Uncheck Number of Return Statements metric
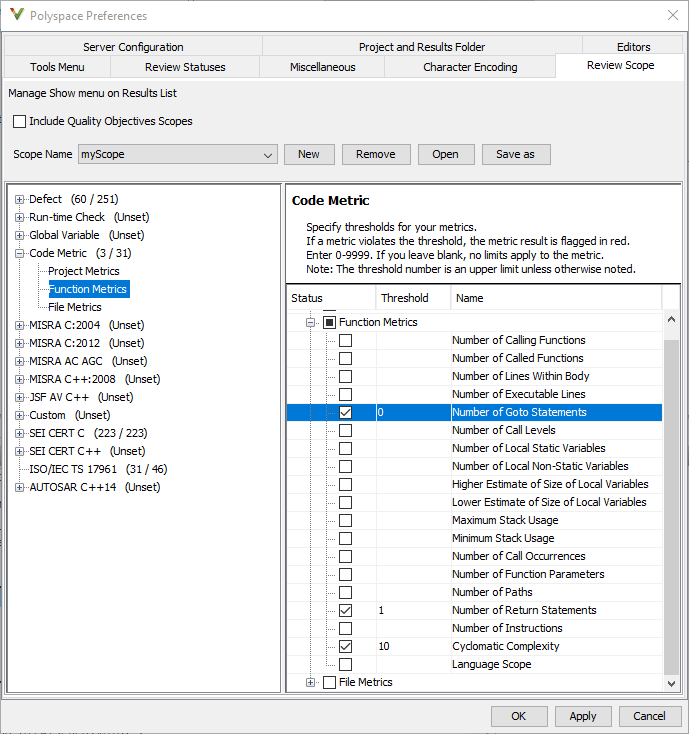This screenshot has height=734, width=689. tap(345, 610)
